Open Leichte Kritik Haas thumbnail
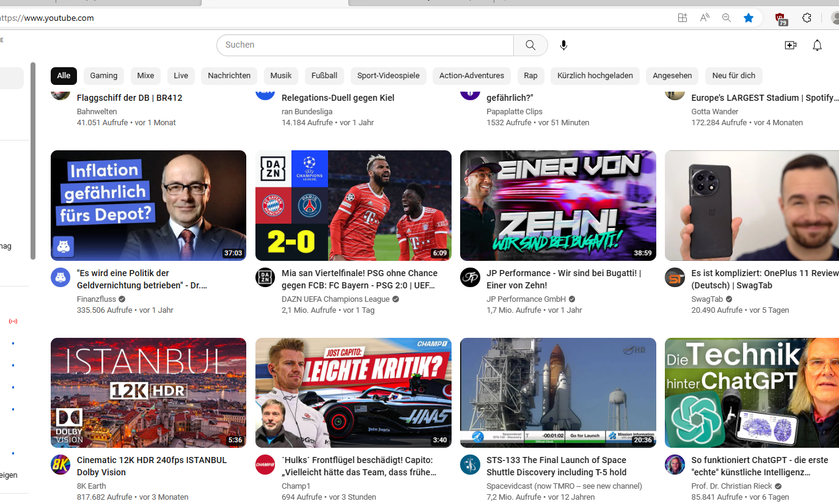 point(353,393)
